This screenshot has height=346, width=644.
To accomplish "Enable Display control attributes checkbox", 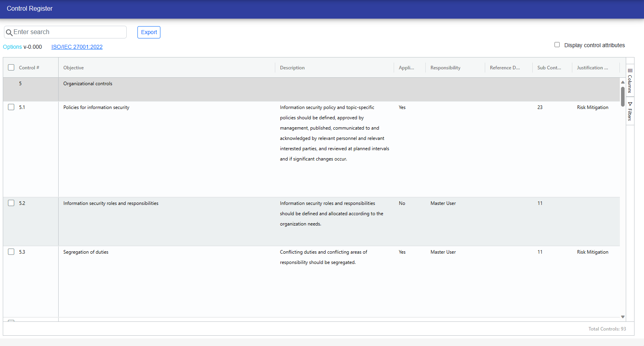I will pos(557,45).
